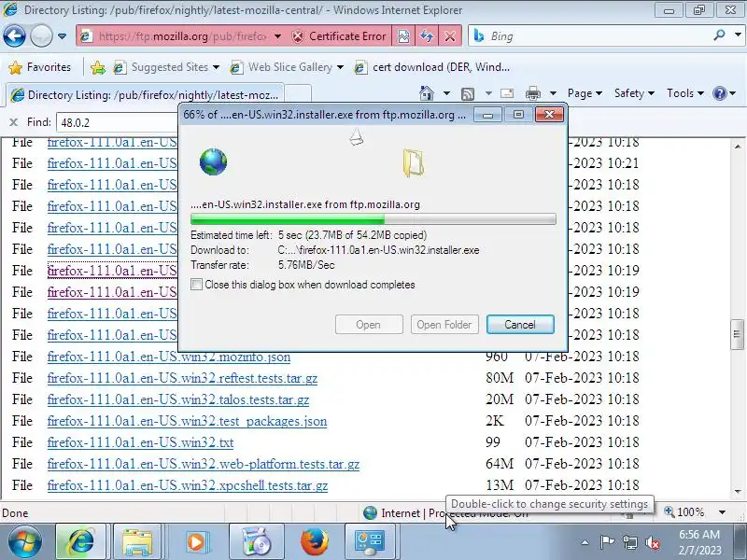The image size is (747, 560).
Task: Expand the Home button dropdown arrow
Action: (446, 93)
